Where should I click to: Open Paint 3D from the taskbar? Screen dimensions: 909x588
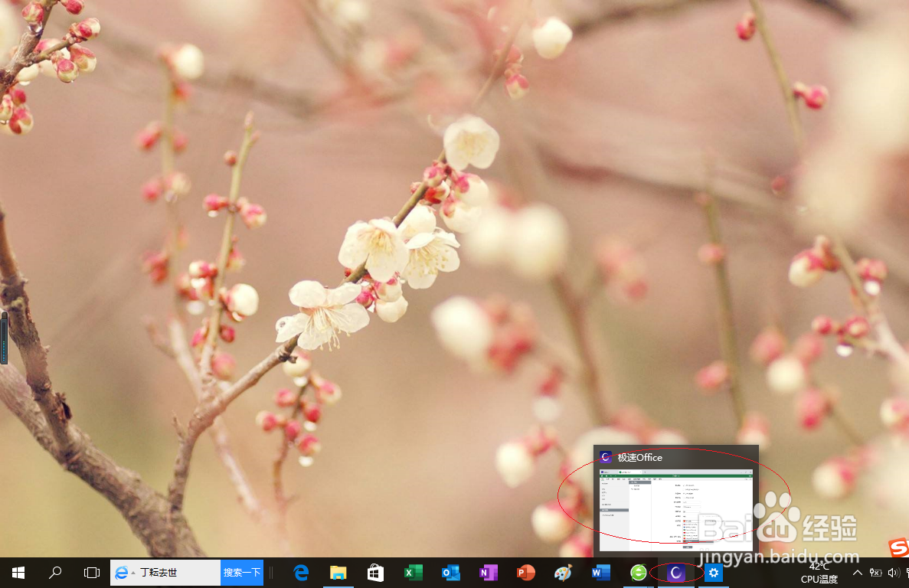[563, 572]
